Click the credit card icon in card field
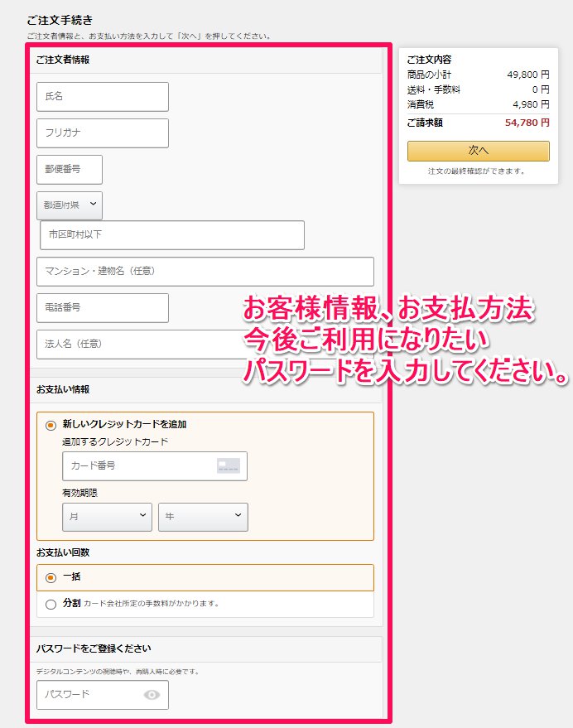The height and width of the screenshot is (728, 573). [229, 465]
